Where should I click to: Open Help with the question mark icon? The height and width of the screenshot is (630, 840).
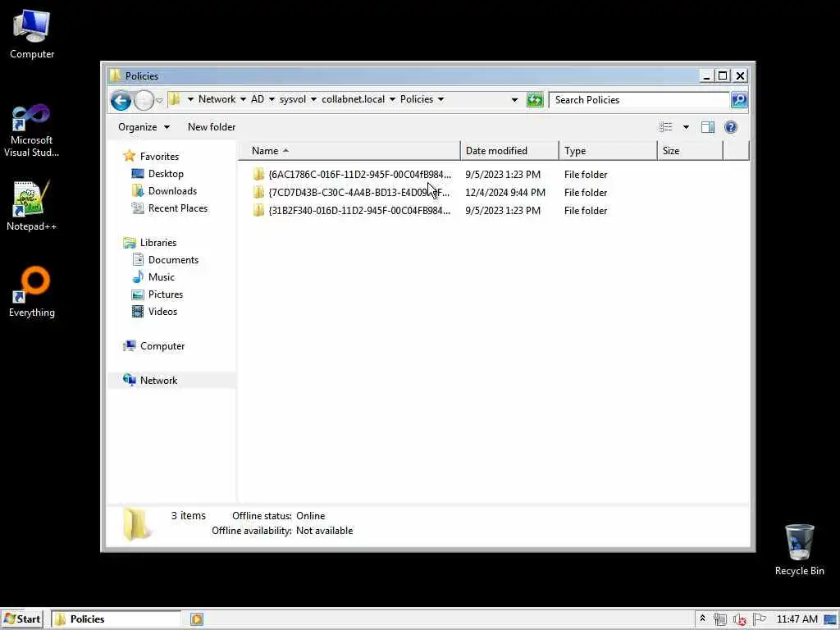[x=731, y=127]
